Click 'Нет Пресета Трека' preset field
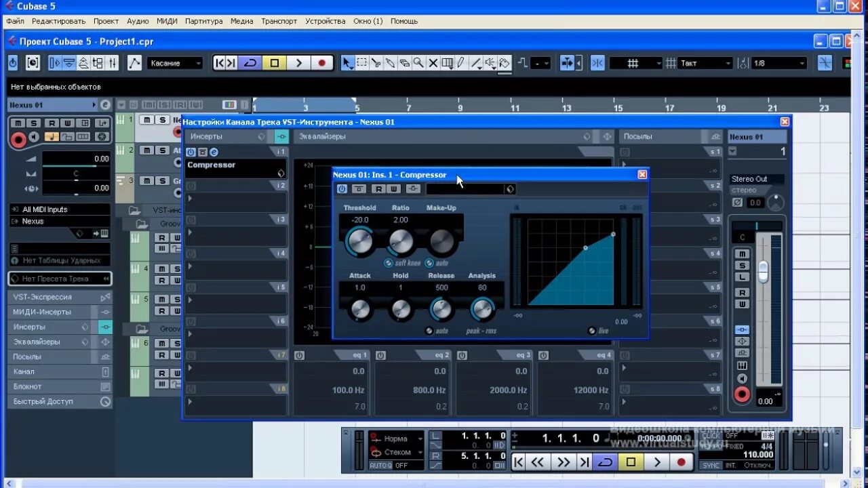This screenshot has height=488, width=868. [x=60, y=279]
